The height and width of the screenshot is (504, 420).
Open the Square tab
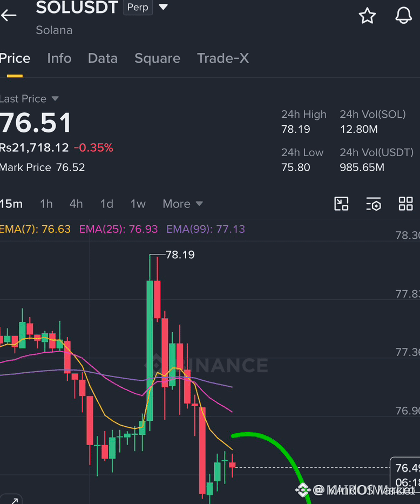(x=157, y=58)
